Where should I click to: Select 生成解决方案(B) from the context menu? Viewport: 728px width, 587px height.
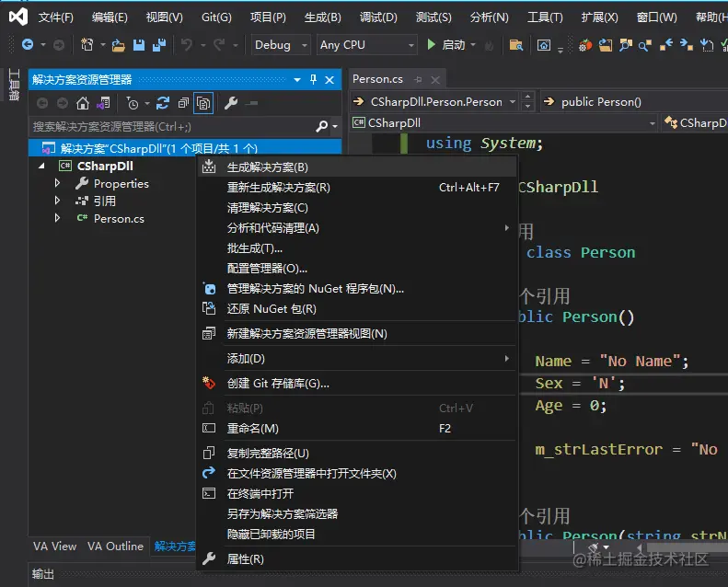(x=268, y=167)
